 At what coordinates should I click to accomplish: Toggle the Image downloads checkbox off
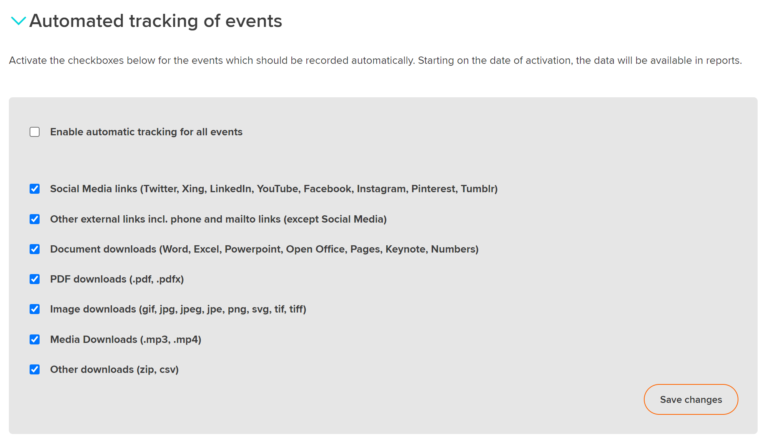(34, 309)
